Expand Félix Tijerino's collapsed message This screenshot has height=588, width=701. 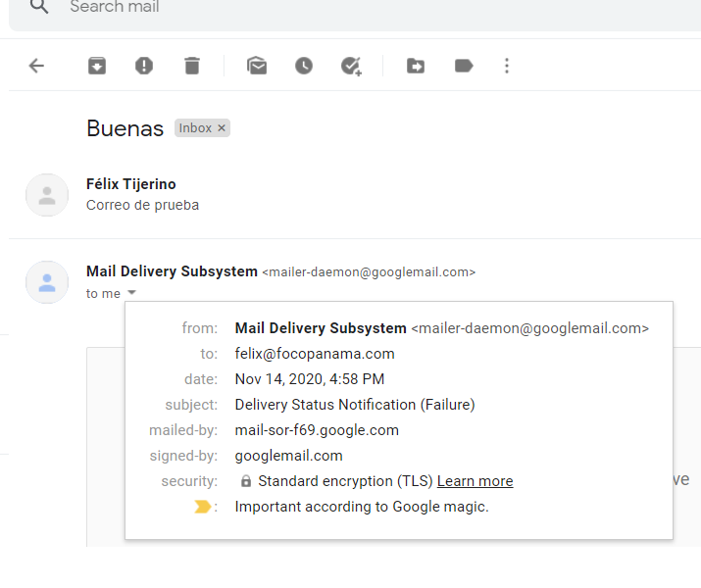tap(355, 194)
